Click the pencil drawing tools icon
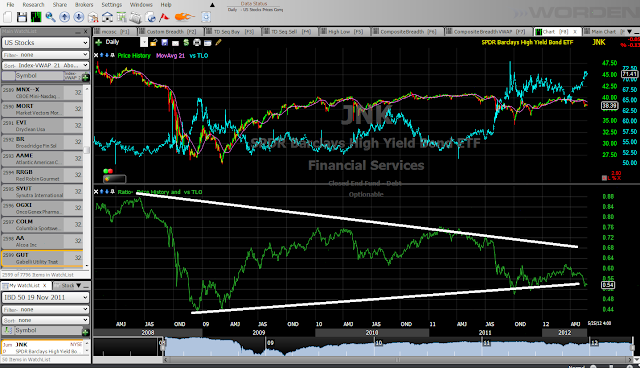 [x=218, y=42]
